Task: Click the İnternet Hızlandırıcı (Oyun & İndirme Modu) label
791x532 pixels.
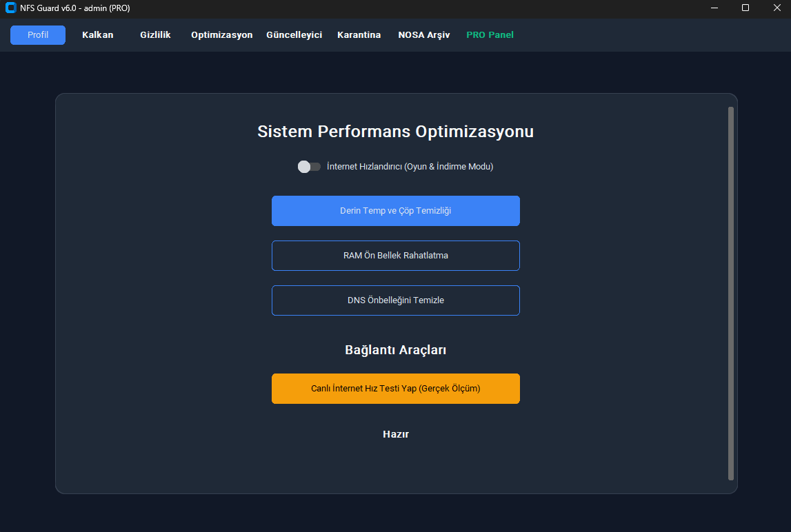Action: pyautogui.click(x=410, y=166)
